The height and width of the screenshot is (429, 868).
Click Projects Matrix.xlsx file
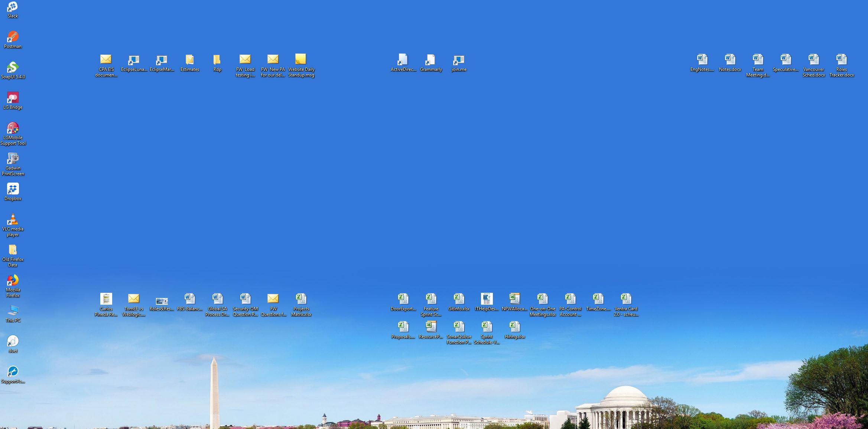point(301,305)
